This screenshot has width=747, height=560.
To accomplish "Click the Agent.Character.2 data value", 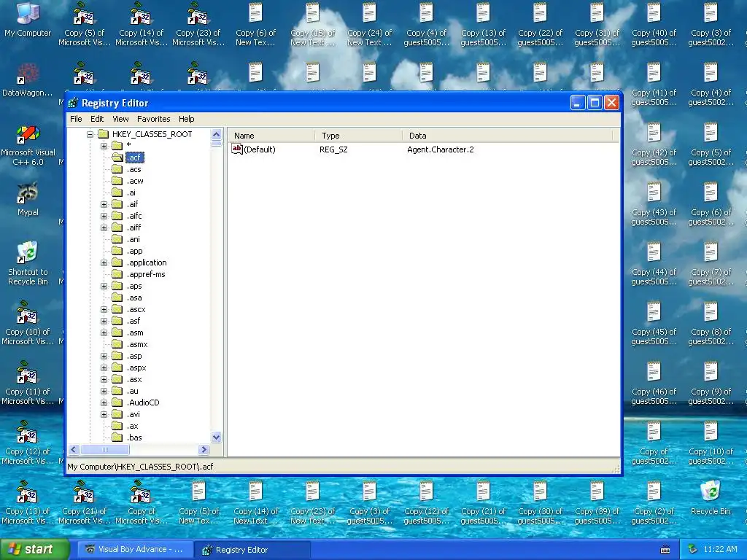I will 440,149.
